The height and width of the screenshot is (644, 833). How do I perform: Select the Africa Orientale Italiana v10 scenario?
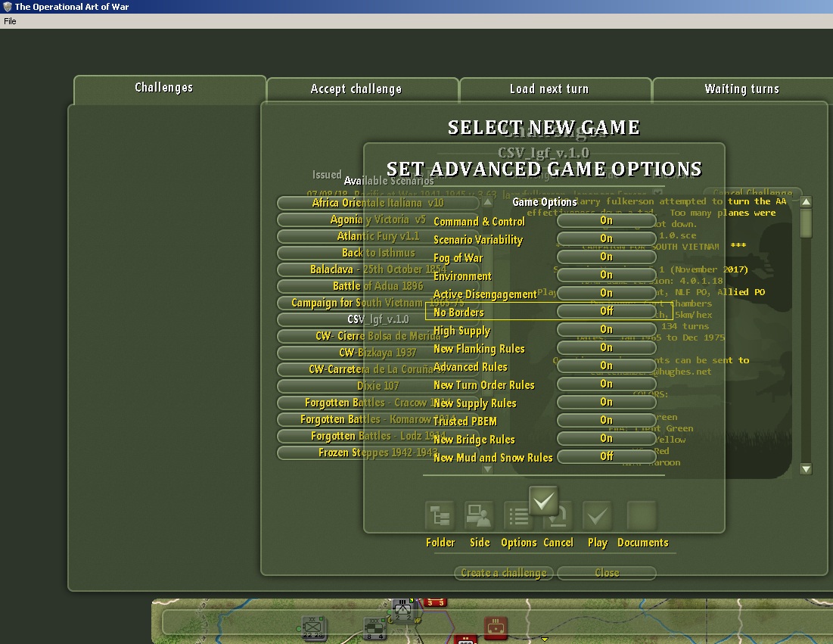pos(378,203)
